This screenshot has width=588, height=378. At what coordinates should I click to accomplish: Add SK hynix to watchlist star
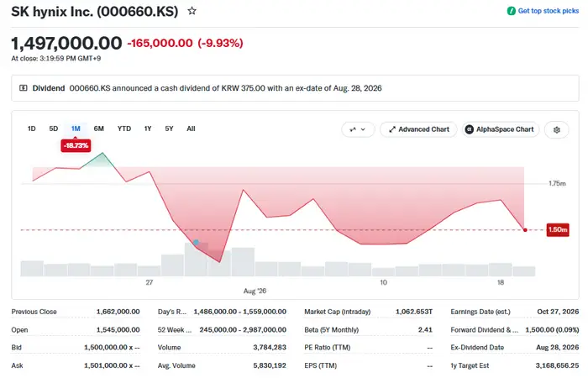[192, 11]
